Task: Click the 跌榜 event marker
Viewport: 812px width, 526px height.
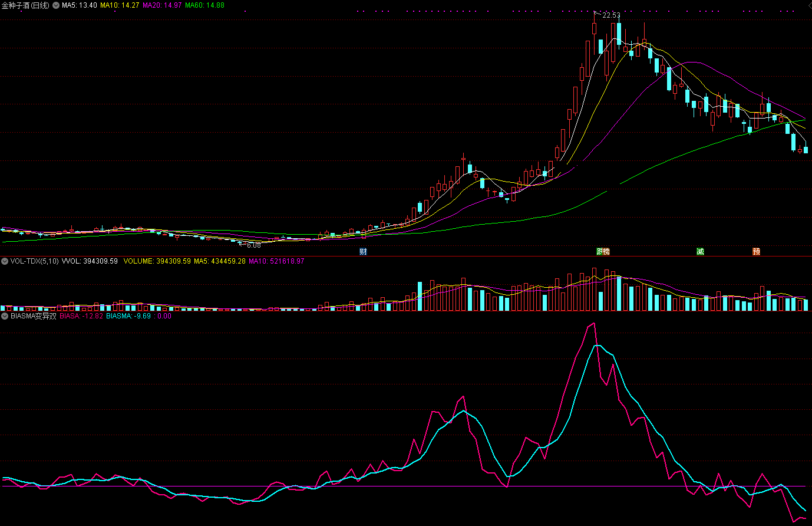Action: (603, 252)
